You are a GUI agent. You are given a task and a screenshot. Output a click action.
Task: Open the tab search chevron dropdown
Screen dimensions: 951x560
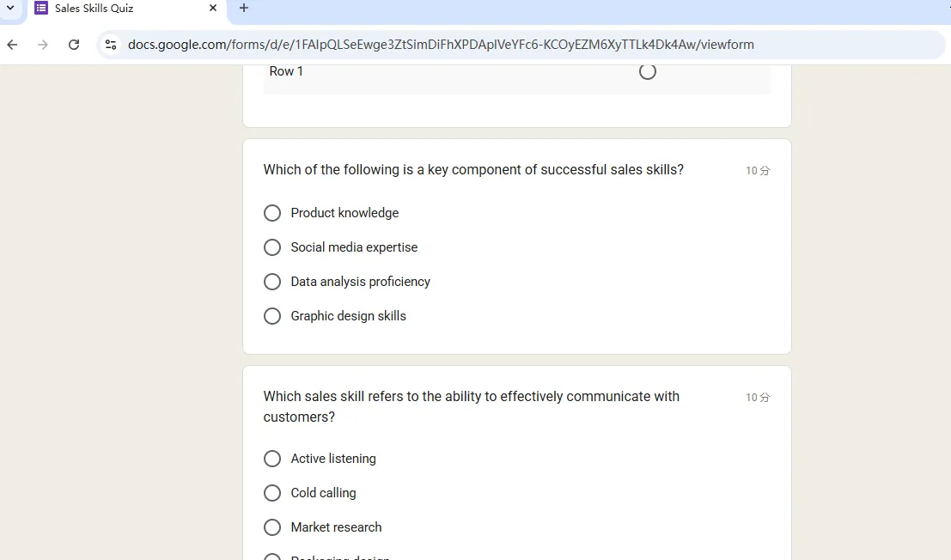click(x=10, y=8)
